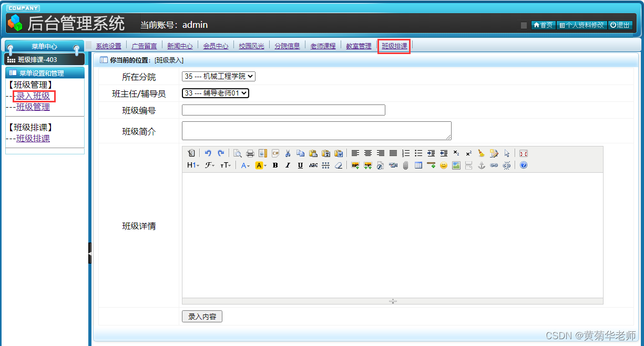Open the highlight color picker
Image resolution: width=644 pixels, height=346 pixels.
261,165
